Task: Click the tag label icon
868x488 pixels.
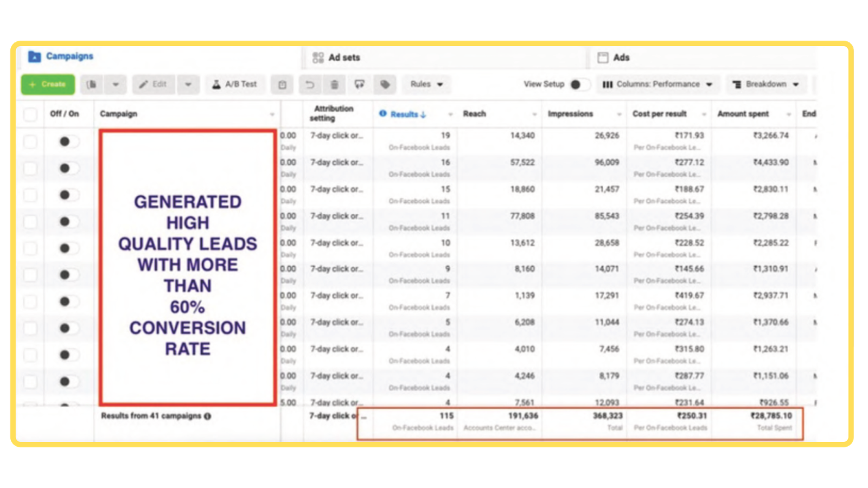Action: pyautogui.click(x=385, y=85)
